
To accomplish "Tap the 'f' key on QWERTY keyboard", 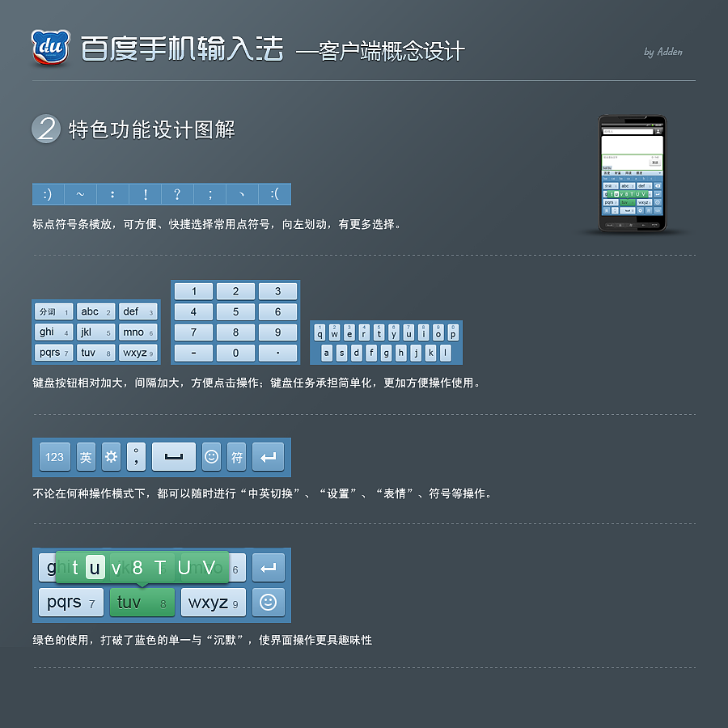I will 371,353.
